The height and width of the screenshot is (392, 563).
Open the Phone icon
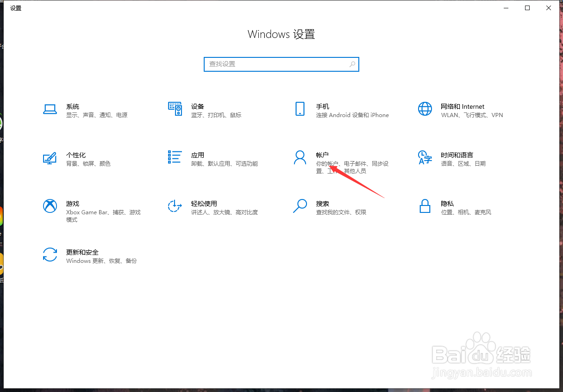coord(300,109)
